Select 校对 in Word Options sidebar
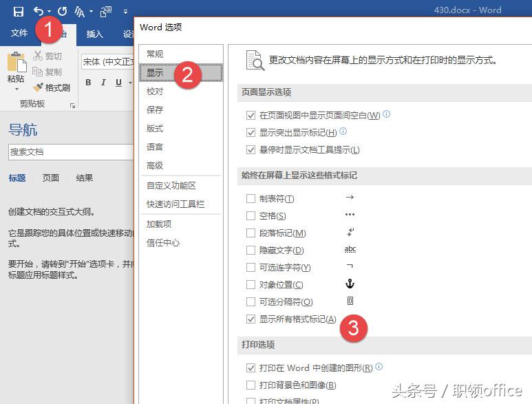This screenshot has height=404, width=532. click(x=181, y=92)
